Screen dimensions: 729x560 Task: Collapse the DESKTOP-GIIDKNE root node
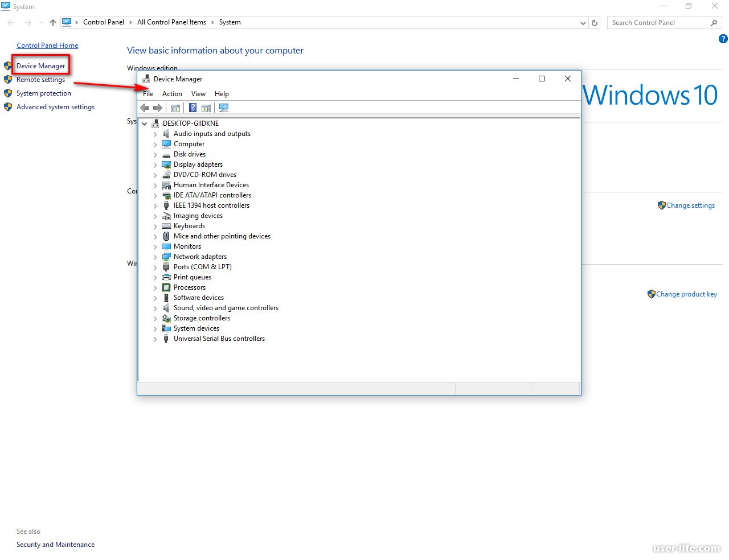pyautogui.click(x=145, y=123)
